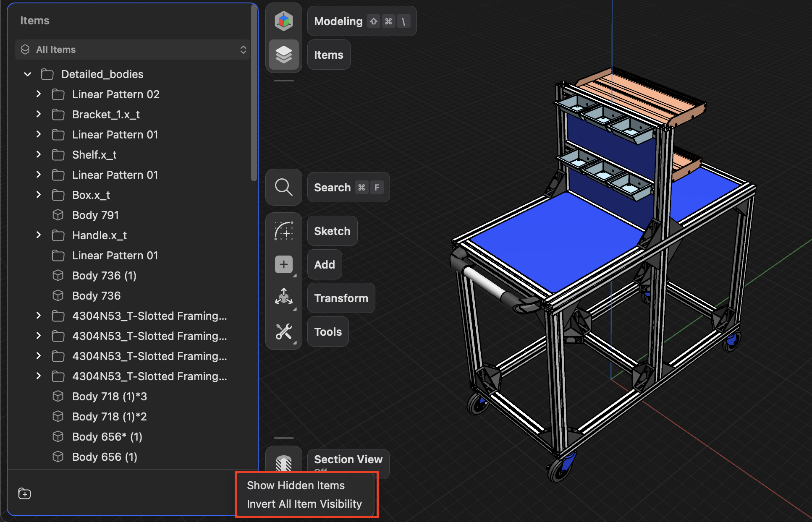Select the Body 736 (1) row

click(x=133, y=276)
